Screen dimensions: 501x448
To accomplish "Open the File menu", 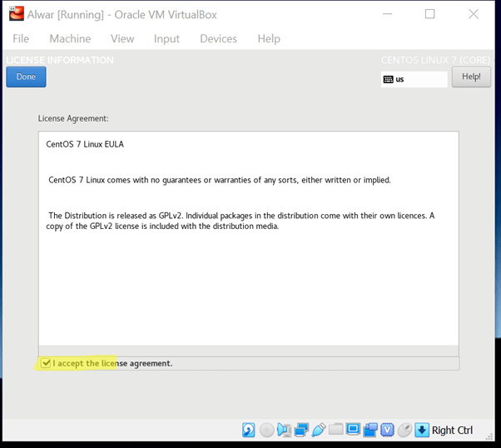I will (21, 38).
